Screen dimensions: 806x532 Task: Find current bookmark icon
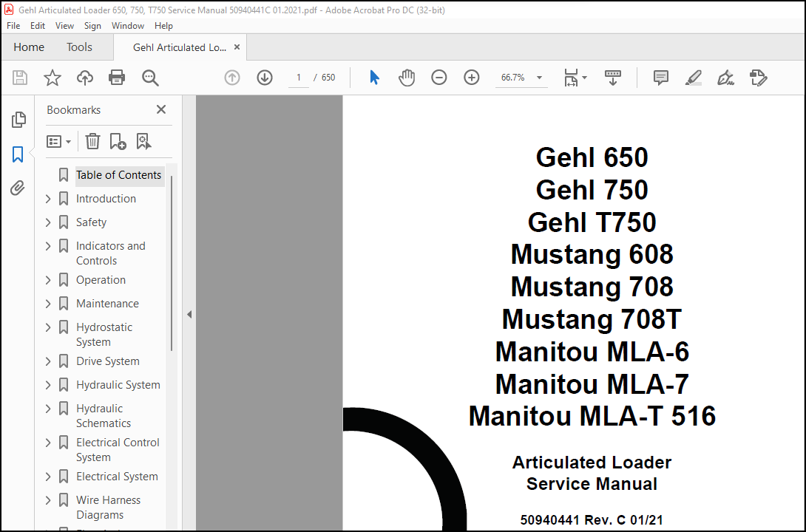click(143, 141)
